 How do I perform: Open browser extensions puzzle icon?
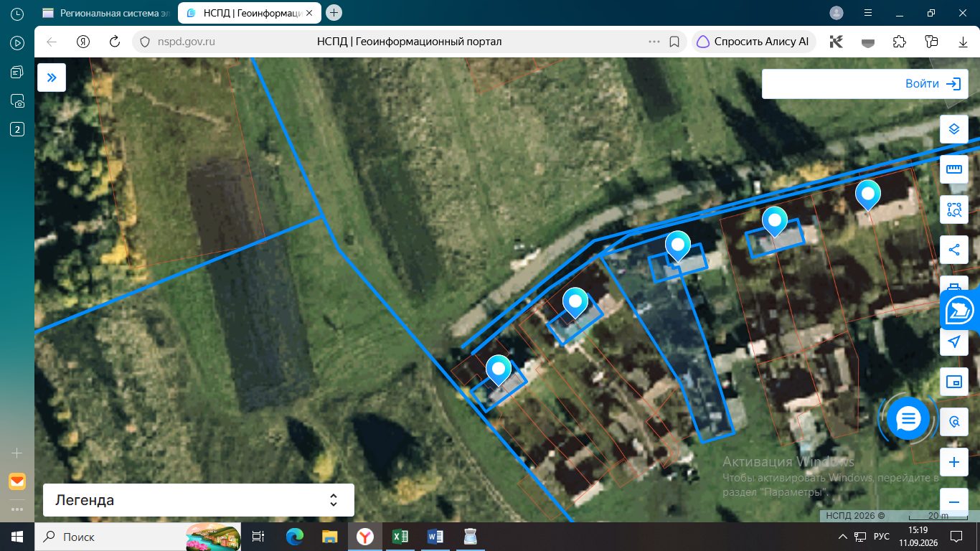[899, 42]
